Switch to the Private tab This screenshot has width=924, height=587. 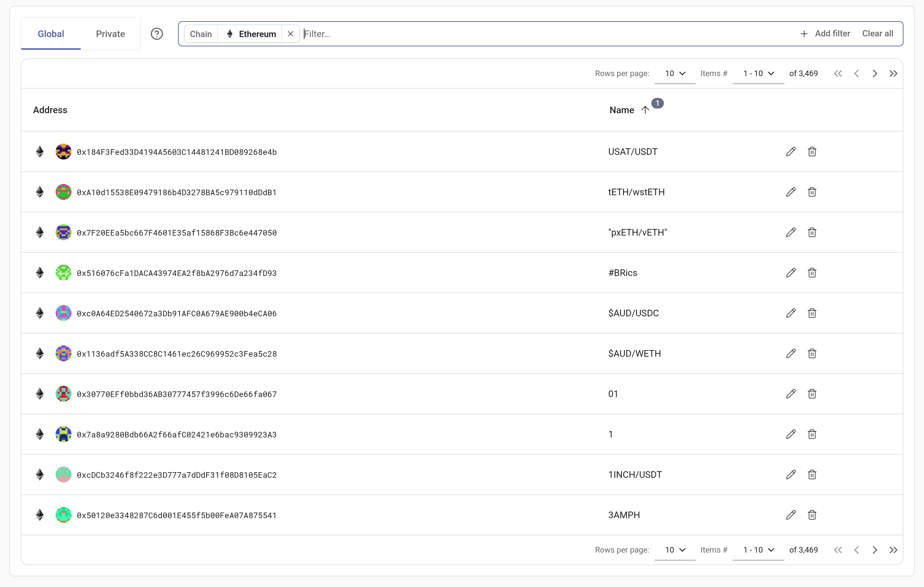[110, 34]
